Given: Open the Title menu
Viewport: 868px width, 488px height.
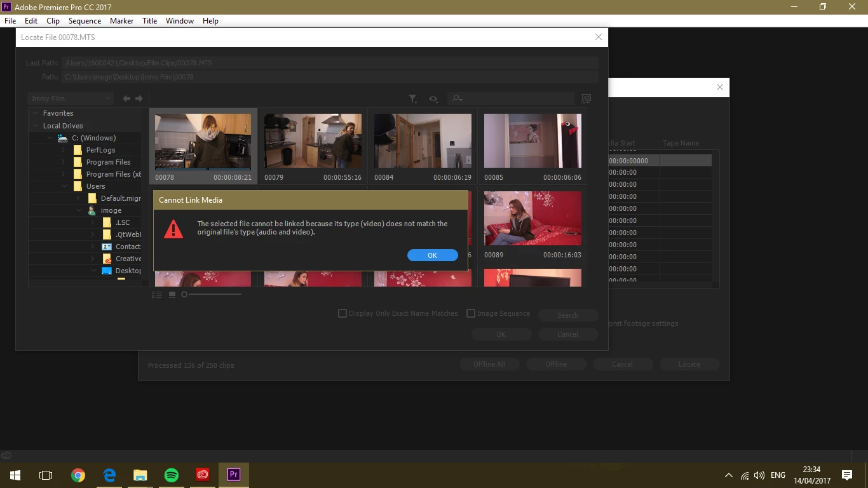Looking at the screenshot, I should click(x=149, y=21).
